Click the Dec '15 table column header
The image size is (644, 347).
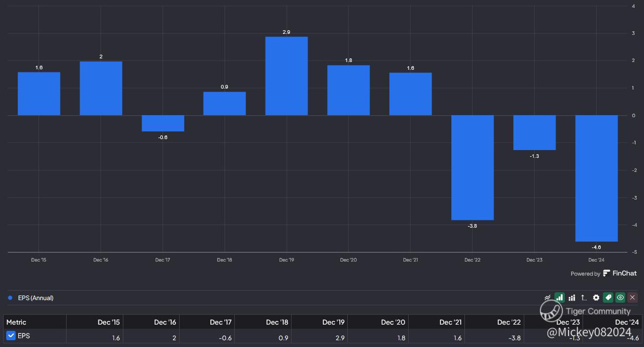point(94,322)
